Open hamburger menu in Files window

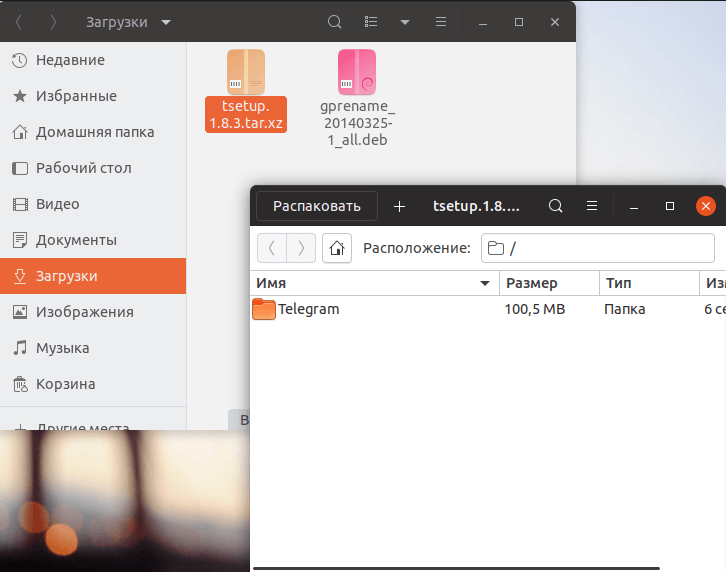point(441,22)
